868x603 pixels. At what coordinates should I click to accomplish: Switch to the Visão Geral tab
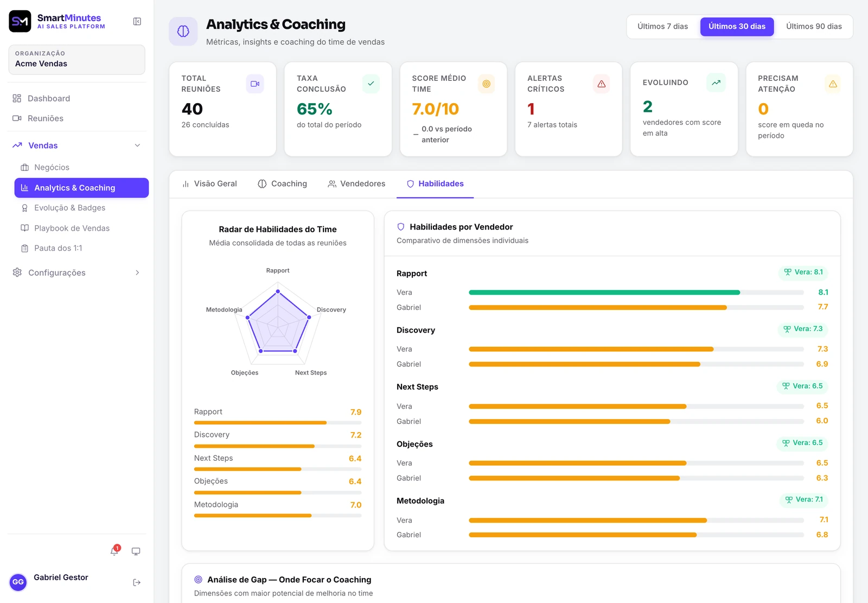(209, 184)
